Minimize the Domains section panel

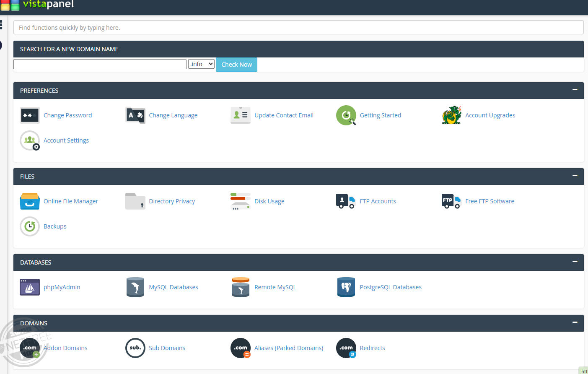click(575, 322)
